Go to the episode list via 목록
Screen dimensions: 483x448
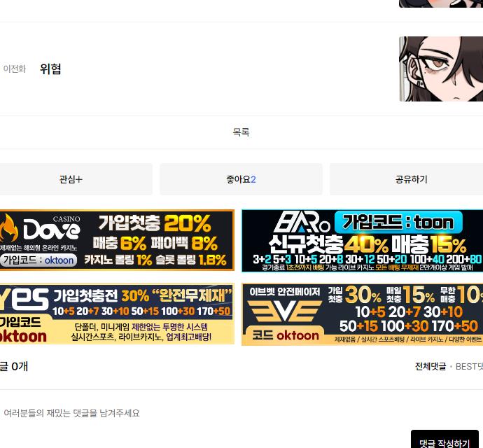241,132
